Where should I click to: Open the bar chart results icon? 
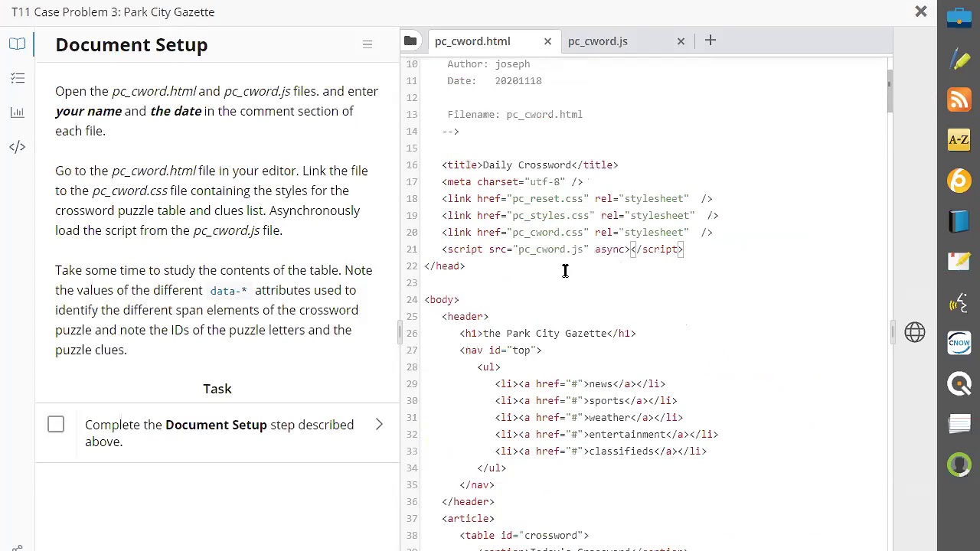point(18,112)
